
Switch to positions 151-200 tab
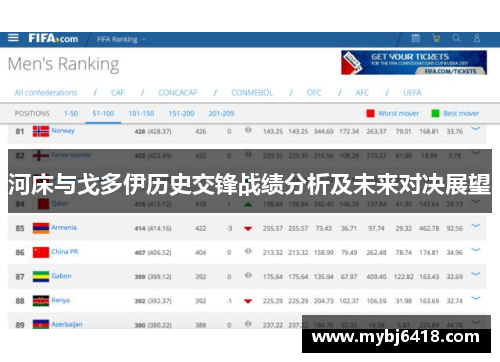point(181,113)
